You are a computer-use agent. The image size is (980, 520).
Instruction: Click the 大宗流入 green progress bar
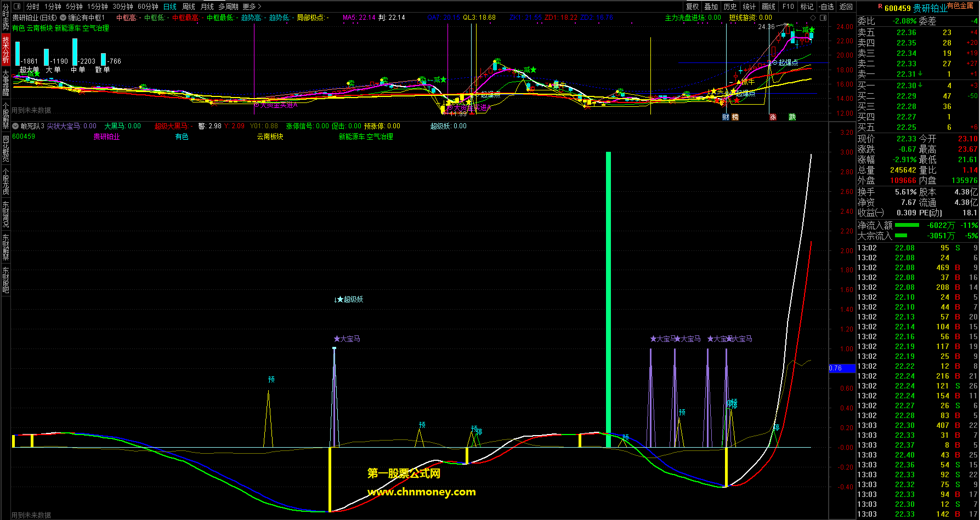tap(901, 236)
